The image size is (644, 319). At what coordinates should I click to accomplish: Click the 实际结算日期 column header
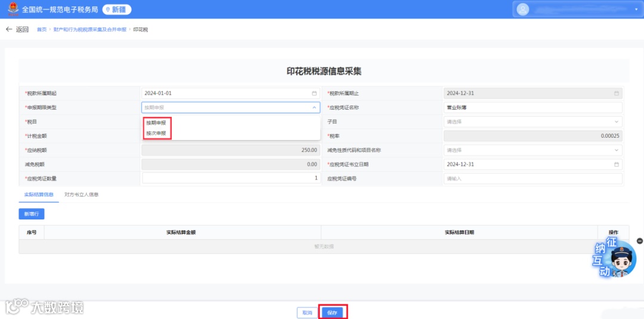click(x=459, y=233)
